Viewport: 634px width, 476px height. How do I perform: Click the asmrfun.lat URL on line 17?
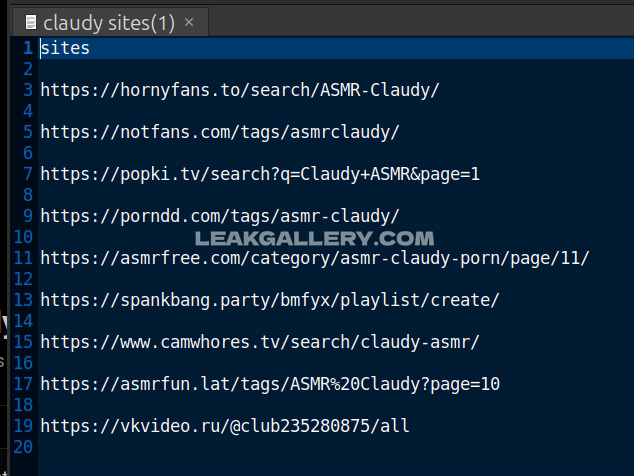pos(270,384)
